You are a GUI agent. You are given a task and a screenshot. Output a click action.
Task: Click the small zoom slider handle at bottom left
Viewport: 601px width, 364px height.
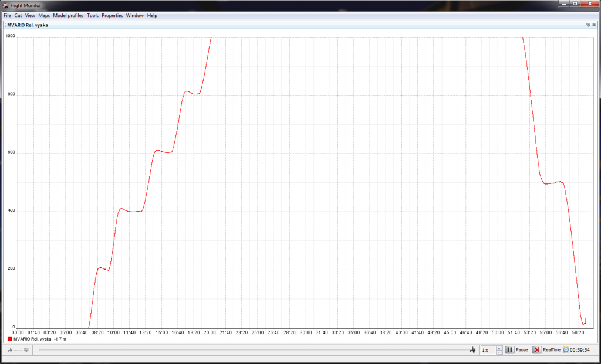(x=26, y=350)
